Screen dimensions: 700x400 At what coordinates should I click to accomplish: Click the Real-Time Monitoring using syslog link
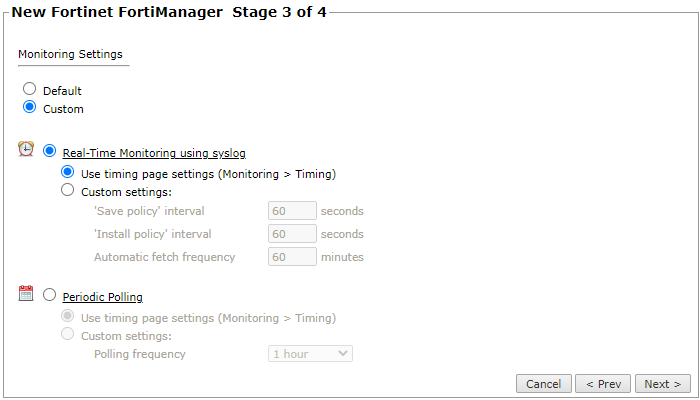pyautogui.click(x=154, y=153)
